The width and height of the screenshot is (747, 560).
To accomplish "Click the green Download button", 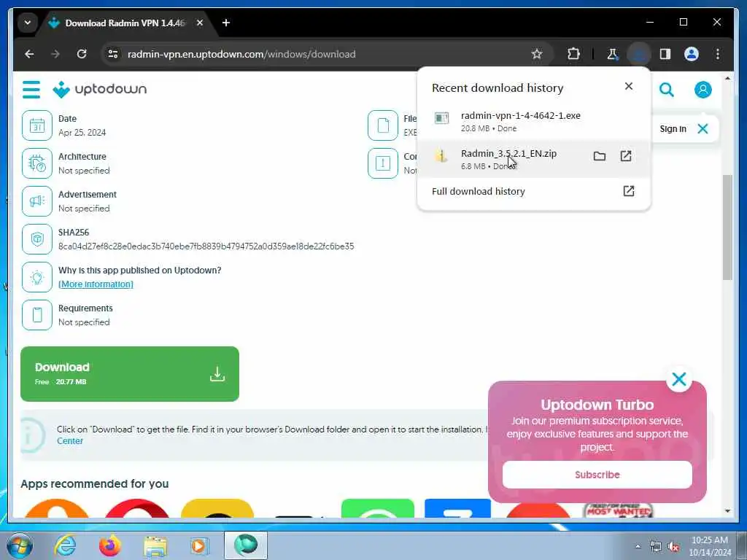I will pyautogui.click(x=130, y=374).
